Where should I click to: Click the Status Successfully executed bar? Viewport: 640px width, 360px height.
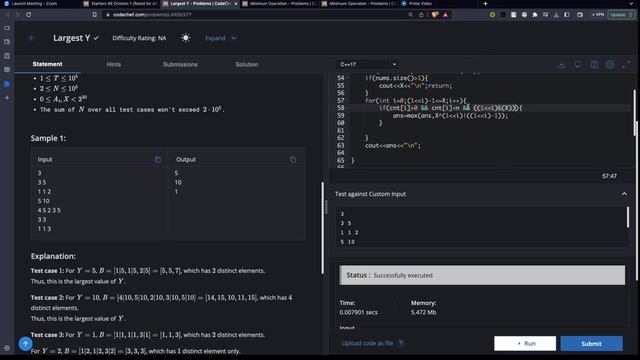(x=482, y=275)
